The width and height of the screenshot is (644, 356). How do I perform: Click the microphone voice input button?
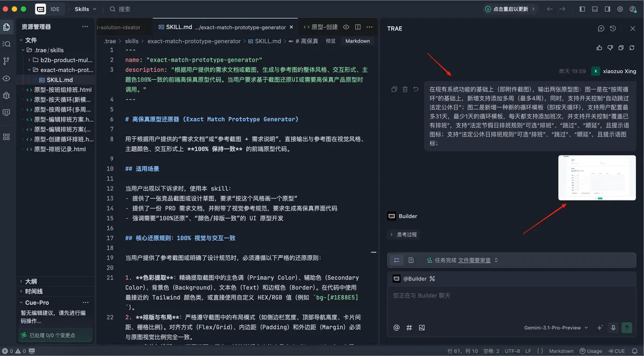point(612,328)
